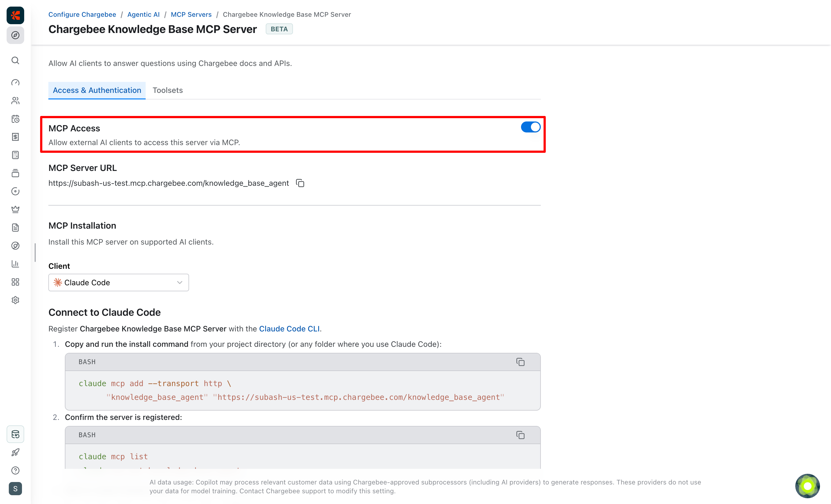831x504 pixels.
Task: Open the compass explore icon in the sidebar
Action: 15,35
